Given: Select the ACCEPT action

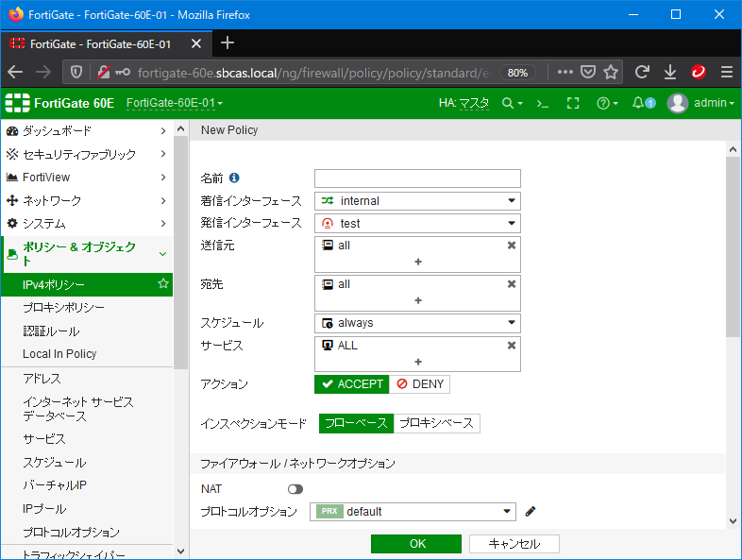Looking at the screenshot, I should 351,384.
